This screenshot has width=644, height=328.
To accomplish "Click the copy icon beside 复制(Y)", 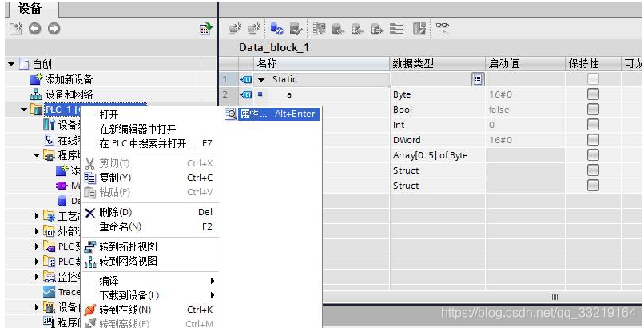I will point(89,178).
